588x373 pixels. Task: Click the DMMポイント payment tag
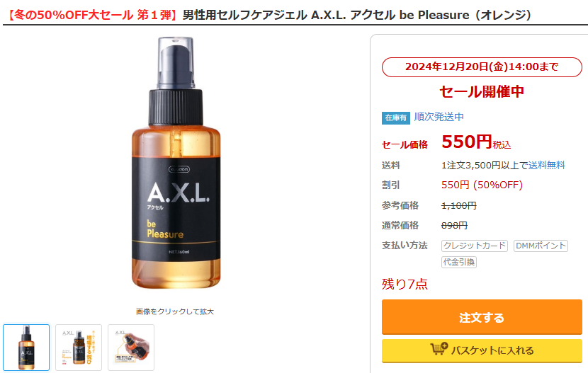[x=541, y=246]
